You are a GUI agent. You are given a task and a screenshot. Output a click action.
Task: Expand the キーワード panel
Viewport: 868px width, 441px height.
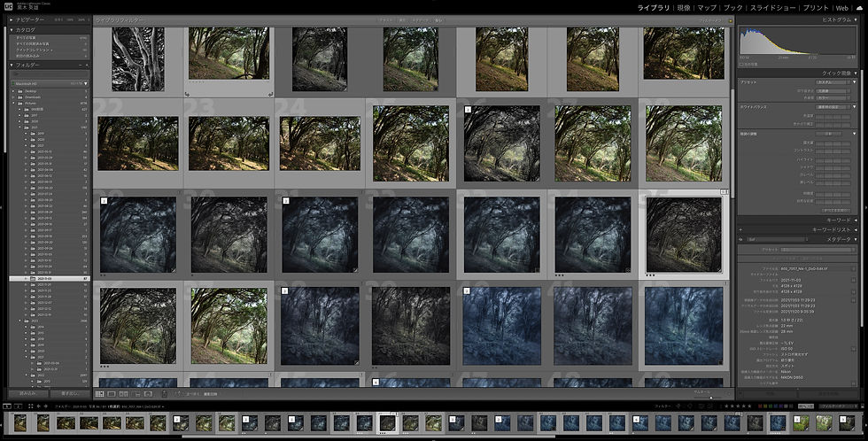click(x=856, y=220)
